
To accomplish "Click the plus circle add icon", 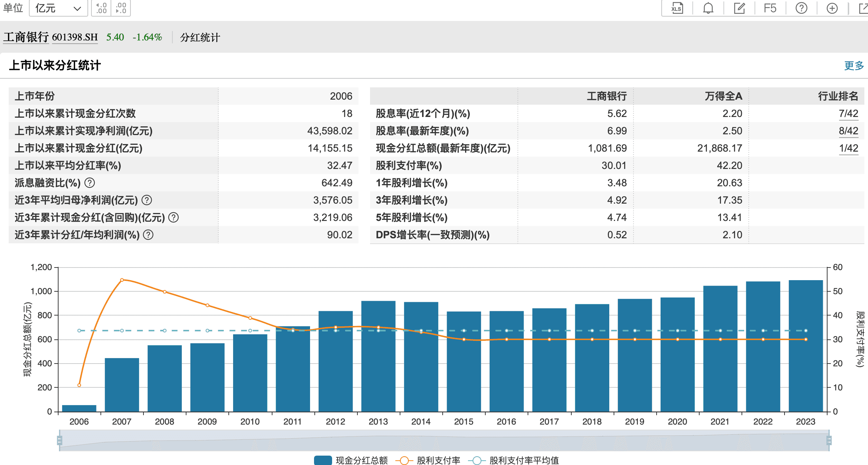I will 832,8.
